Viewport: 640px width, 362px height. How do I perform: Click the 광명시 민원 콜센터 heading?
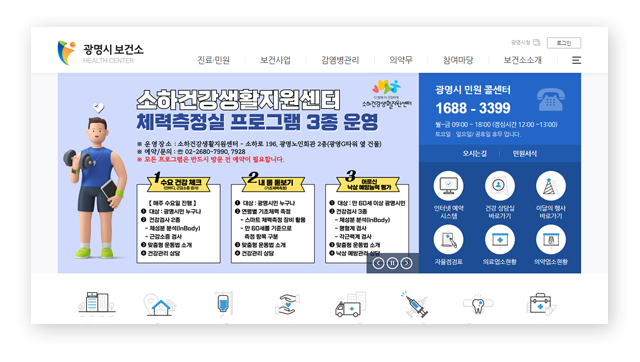[x=473, y=90]
